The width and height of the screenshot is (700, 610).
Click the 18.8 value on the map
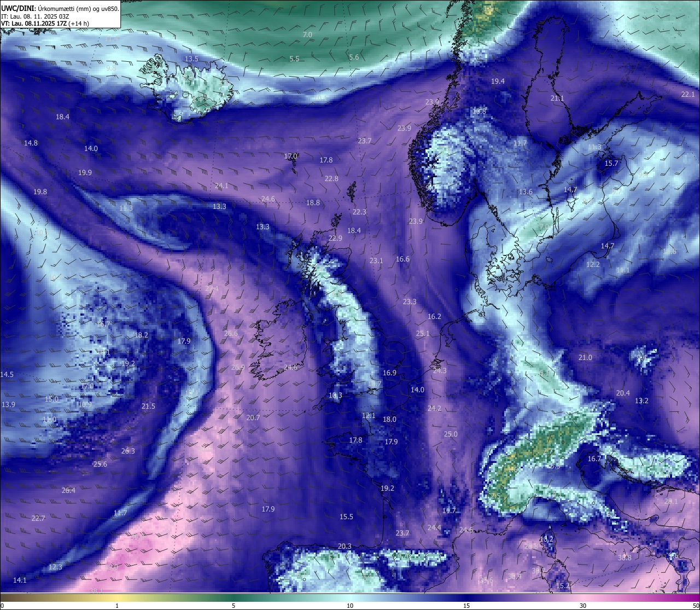point(313,202)
